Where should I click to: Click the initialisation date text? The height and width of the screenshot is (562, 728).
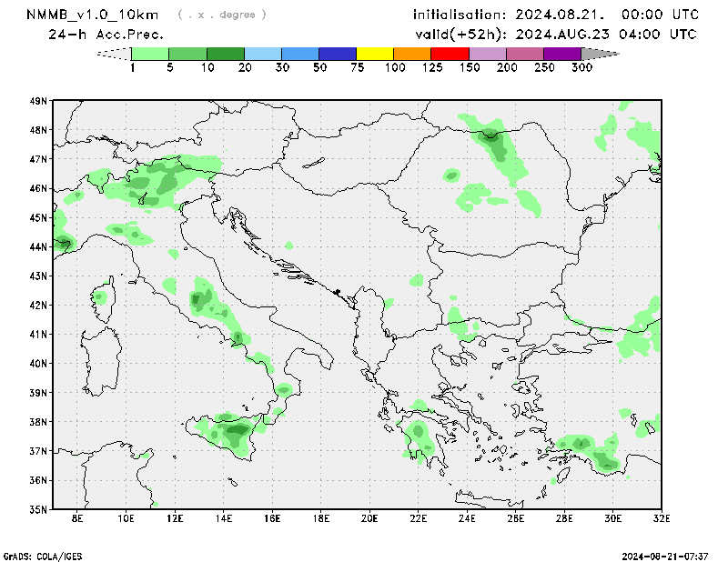(x=556, y=15)
